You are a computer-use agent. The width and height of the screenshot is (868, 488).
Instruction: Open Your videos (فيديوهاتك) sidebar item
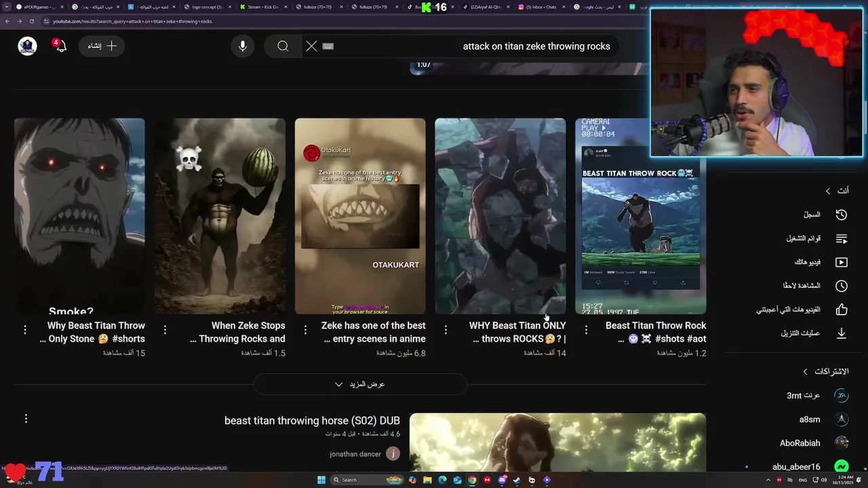[x=822, y=262]
